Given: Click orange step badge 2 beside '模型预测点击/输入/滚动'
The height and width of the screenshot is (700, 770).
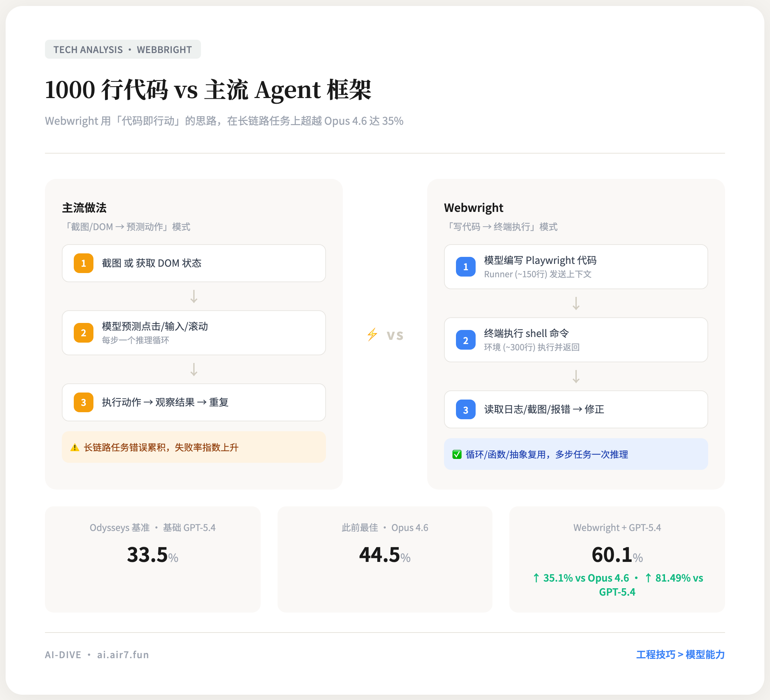Looking at the screenshot, I should 84,333.
